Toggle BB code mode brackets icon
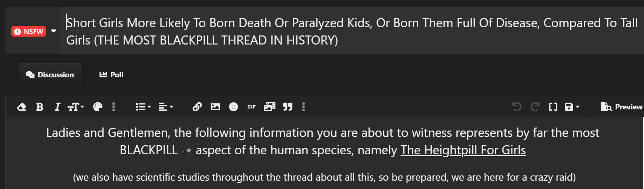Image resolution: width=644 pixels, height=189 pixels. pyautogui.click(x=553, y=107)
